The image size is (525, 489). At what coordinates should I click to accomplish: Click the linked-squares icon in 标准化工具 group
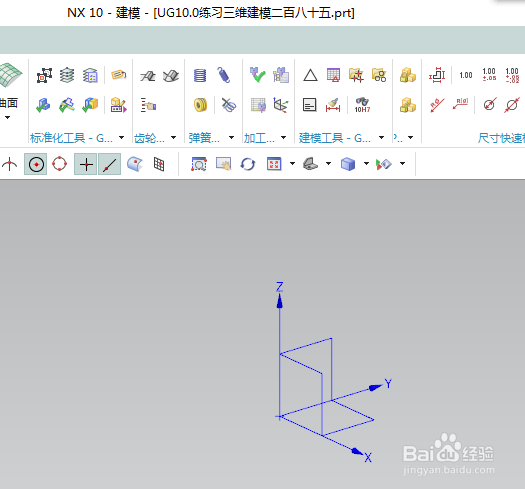tap(44, 75)
